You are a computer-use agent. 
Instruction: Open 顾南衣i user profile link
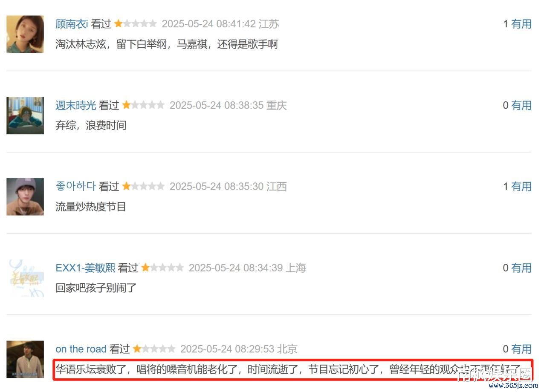pyautogui.click(x=72, y=24)
